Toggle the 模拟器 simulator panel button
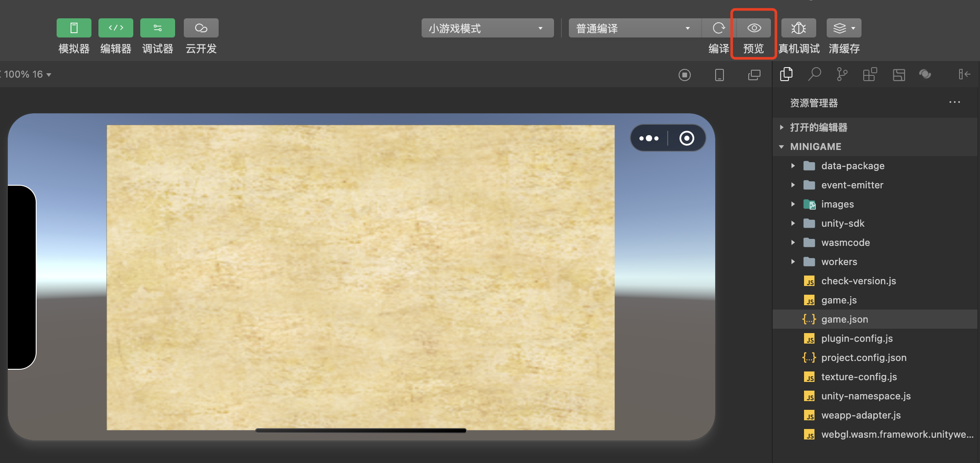Image resolution: width=980 pixels, height=463 pixels. pos(74,28)
